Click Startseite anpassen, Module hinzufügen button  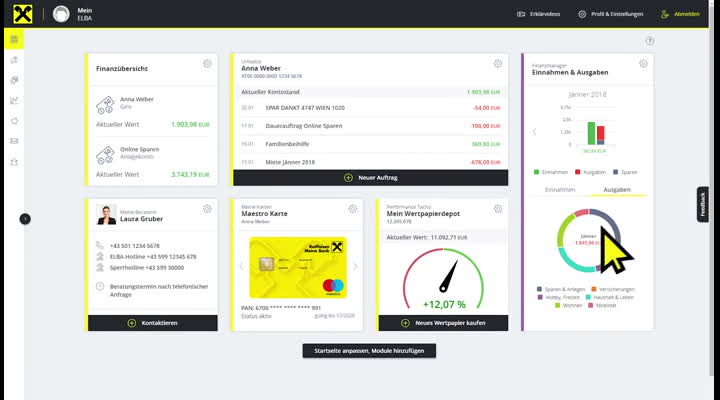369,351
